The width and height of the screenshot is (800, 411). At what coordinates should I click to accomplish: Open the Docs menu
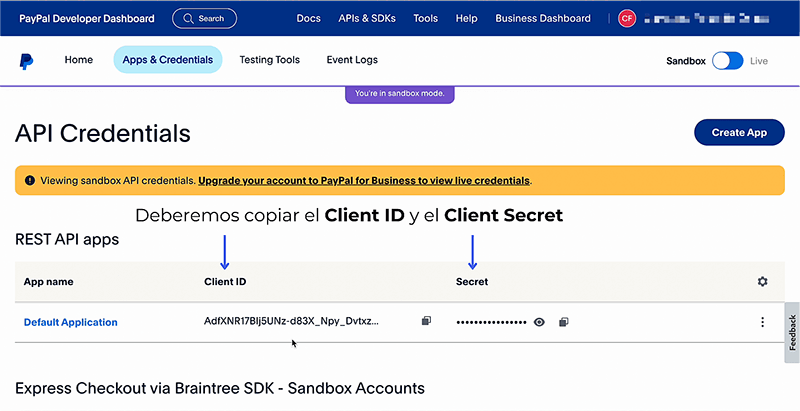pos(309,18)
